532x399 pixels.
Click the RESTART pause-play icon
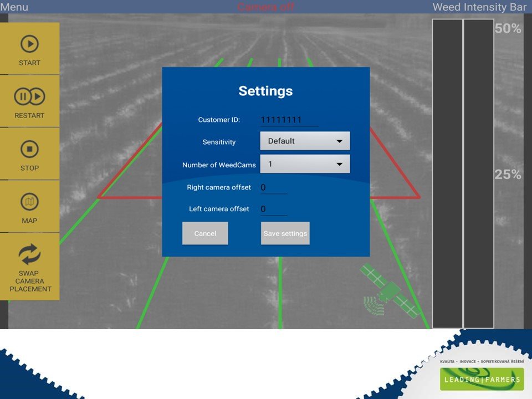coord(29,97)
